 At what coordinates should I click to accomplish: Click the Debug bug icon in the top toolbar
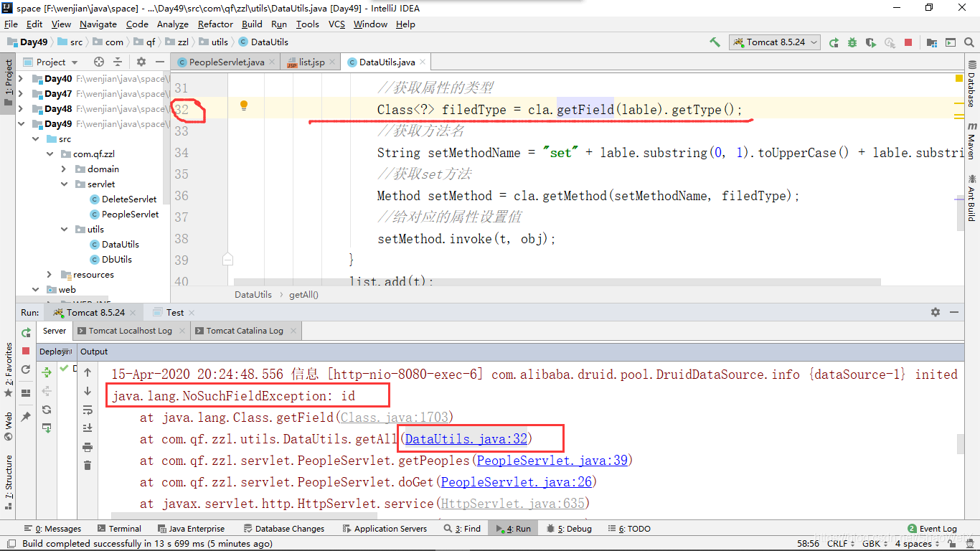pyautogui.click(x=852, y=42)
